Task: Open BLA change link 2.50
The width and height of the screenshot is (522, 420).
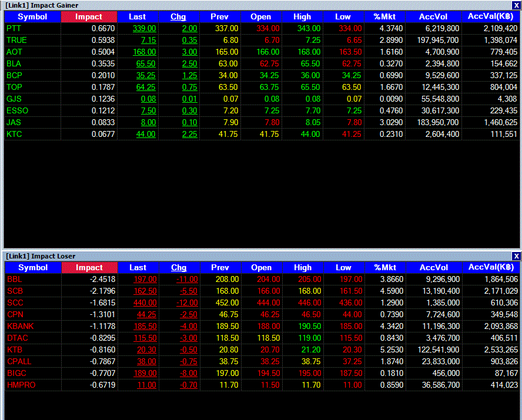Action: (190, 63)
